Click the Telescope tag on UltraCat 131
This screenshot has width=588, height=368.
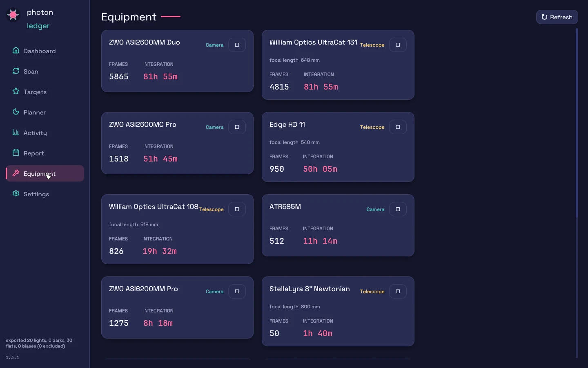(x=372, y=45)
